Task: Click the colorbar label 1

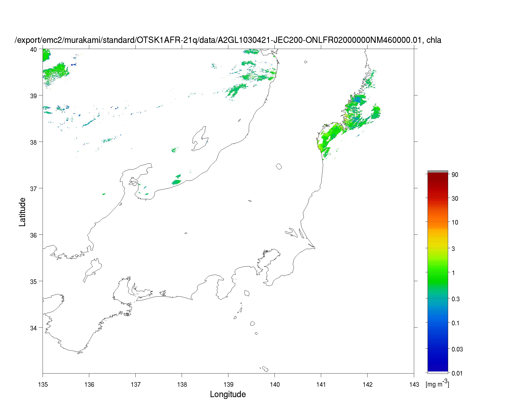Action: tap(453, 273)
